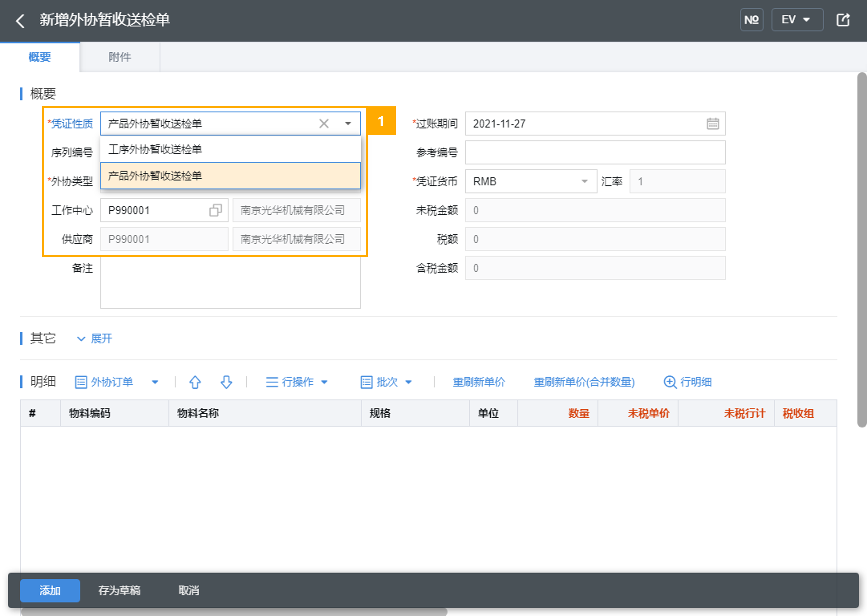Click 重刷新单价 link
This screenshot has width=867, height=616.
tap(479, 382)
